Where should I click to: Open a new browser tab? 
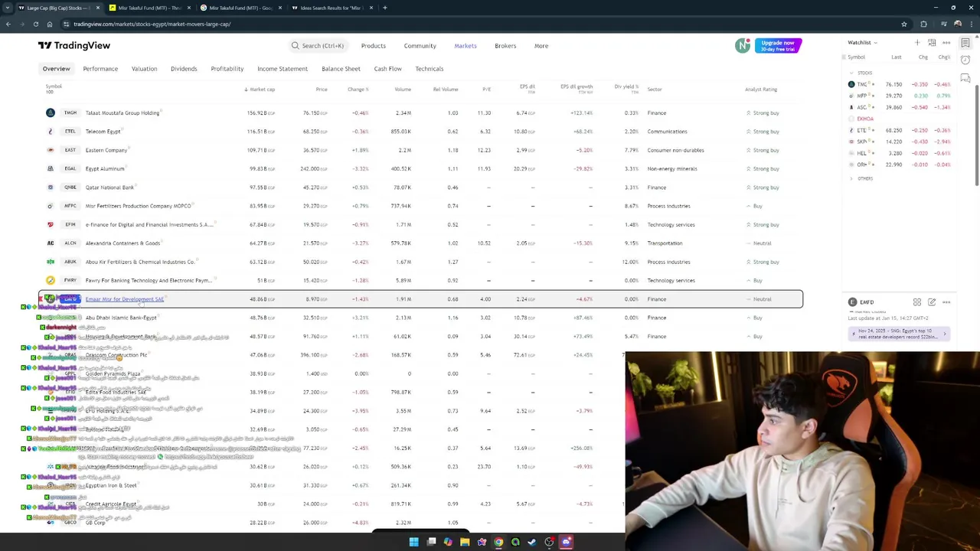(x=384, y=8)
